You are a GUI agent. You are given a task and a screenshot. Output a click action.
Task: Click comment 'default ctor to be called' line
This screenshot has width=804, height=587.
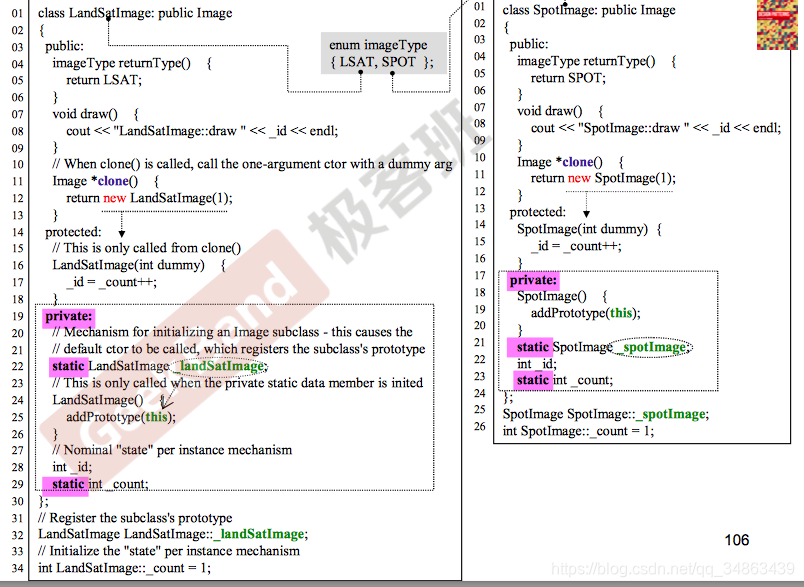[239, 349]
